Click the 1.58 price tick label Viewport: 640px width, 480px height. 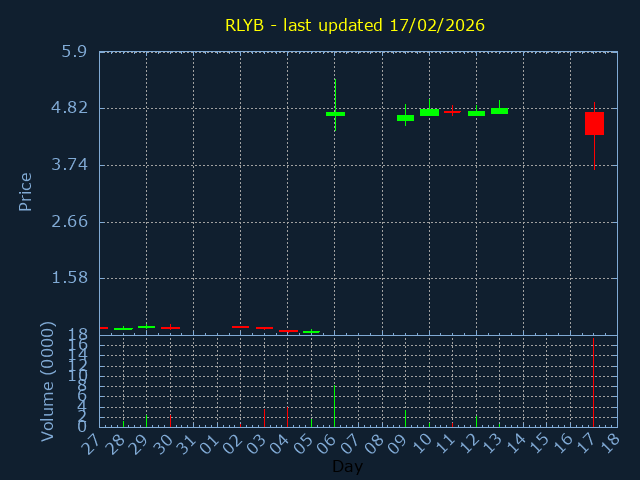point(68,278)
